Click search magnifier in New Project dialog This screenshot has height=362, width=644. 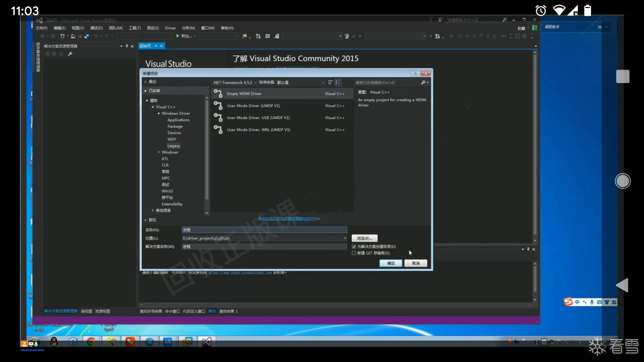point(423,82)
